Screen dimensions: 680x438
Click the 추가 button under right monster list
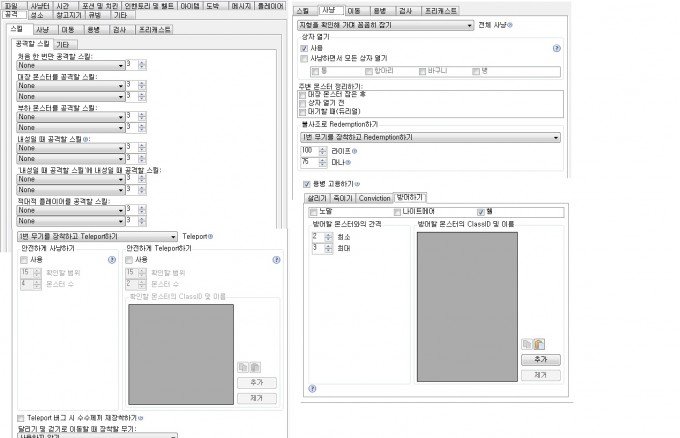[x=541, y=359]
